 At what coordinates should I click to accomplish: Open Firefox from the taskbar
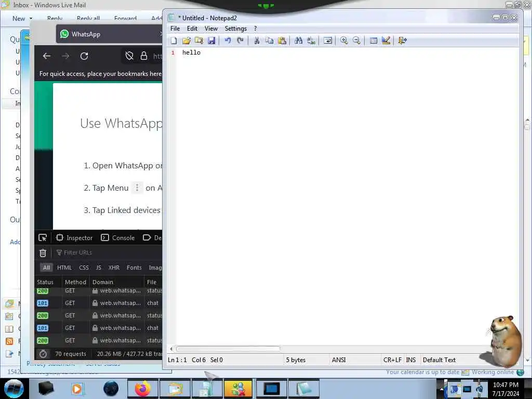tap(142, 389)
